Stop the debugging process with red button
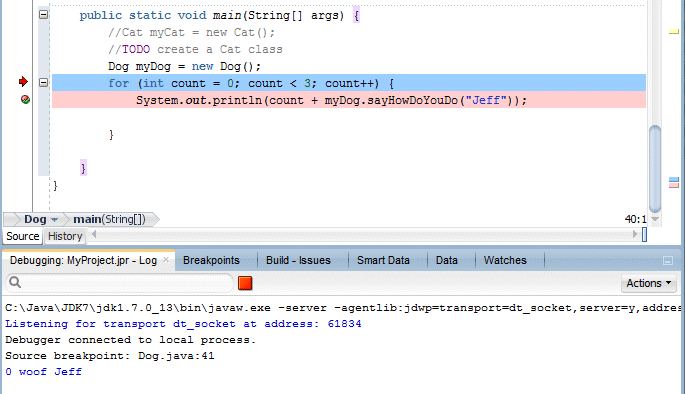Screen dimensions: 685x394 pyautogui.click(x=245, y=283)
